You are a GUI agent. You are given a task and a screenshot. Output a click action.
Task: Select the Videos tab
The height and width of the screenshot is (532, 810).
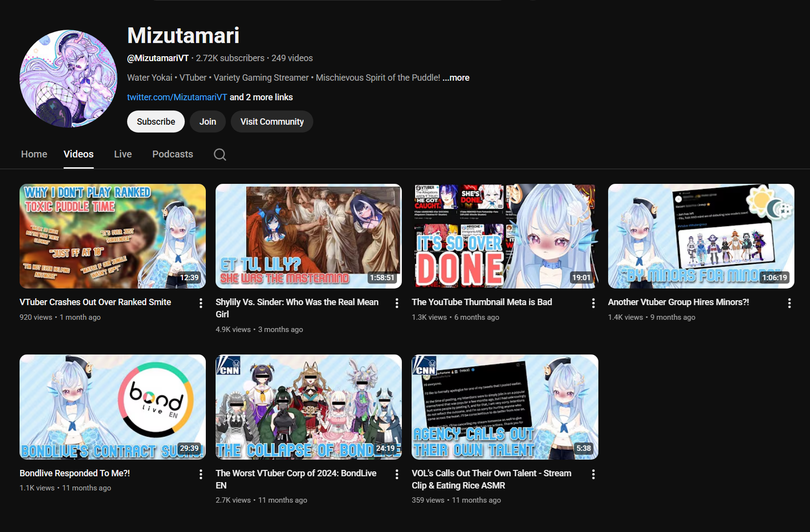pyautogui.click(x=79, y=154)
